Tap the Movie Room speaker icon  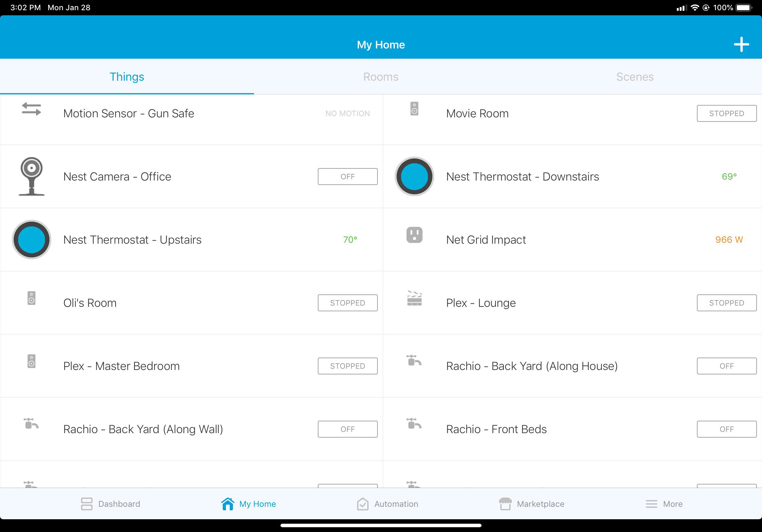pos(414,109)
